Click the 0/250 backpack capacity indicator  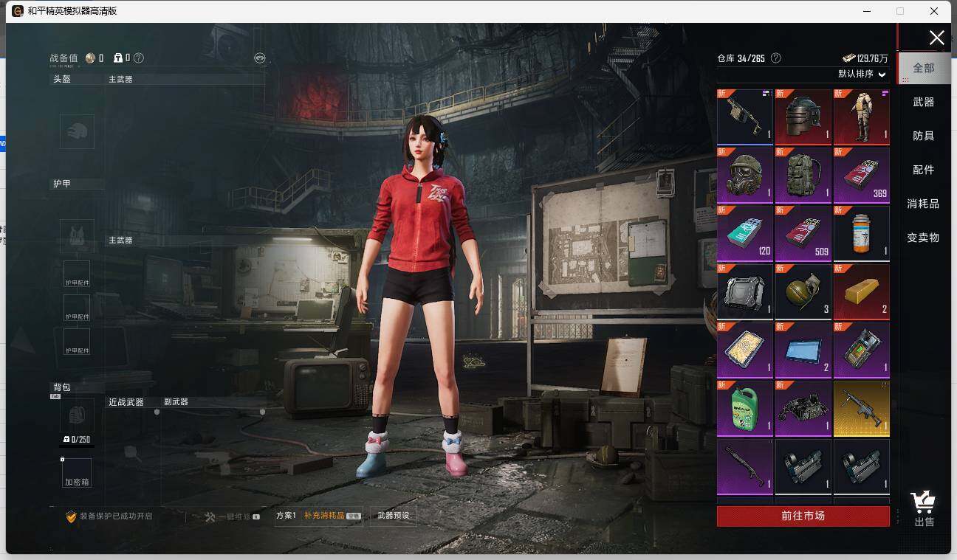coord(77,440)
